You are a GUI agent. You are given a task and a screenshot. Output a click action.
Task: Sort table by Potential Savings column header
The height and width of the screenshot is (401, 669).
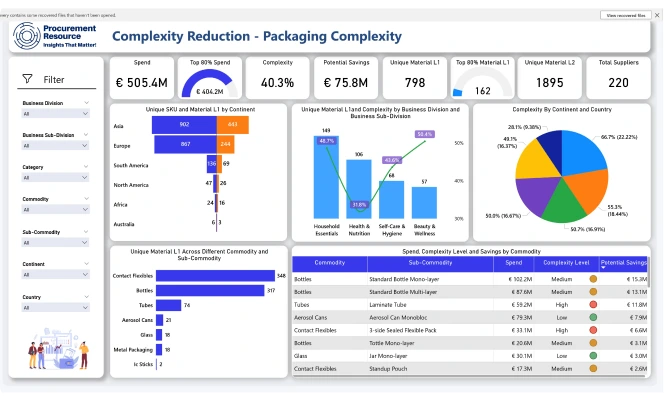[624, 262]
